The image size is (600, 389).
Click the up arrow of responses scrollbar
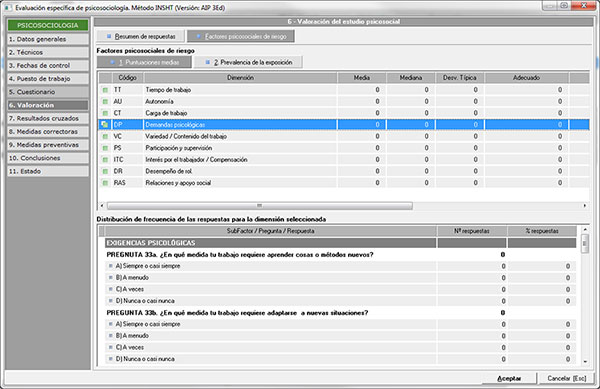pyautogui.click(x=585, y=229)
